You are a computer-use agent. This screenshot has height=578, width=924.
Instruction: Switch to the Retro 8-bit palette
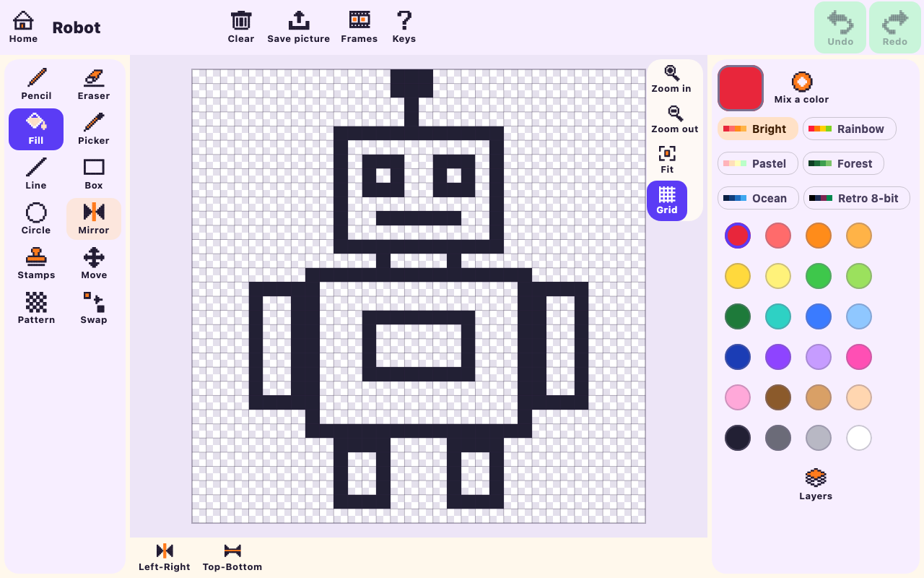coord(857,198)
